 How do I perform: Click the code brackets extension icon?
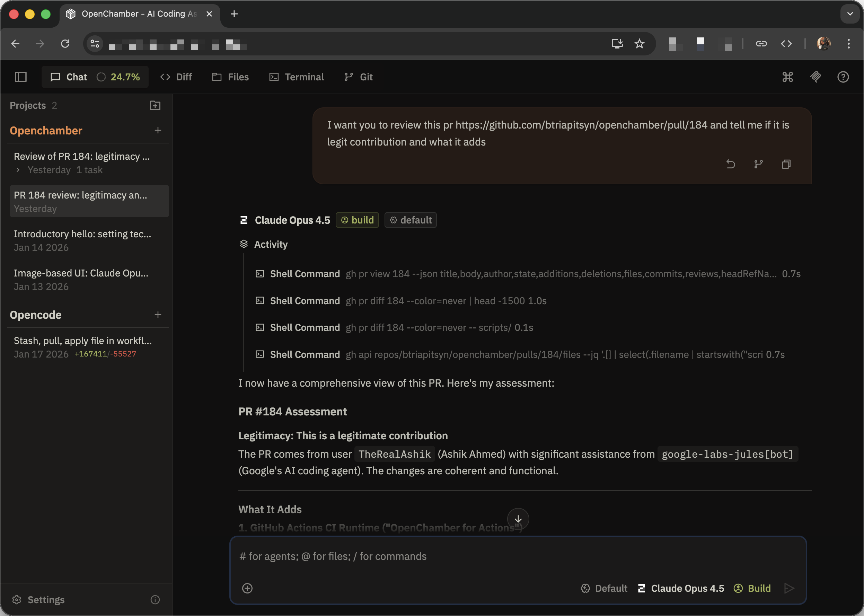coord(786,44)
